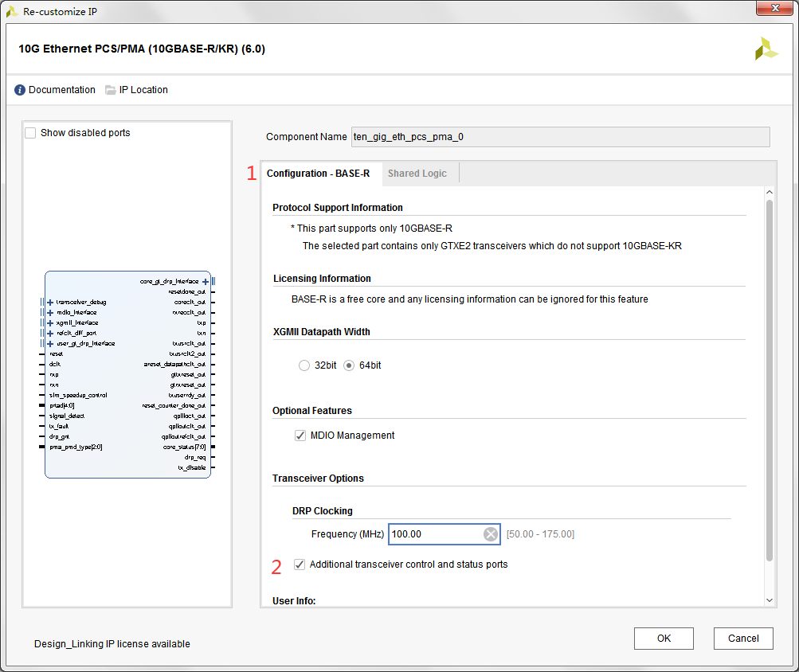Viewport: 799px width, 672px height.
Task: Select the 32bit XGMII datapath width
Action: [x=304, y=365]
